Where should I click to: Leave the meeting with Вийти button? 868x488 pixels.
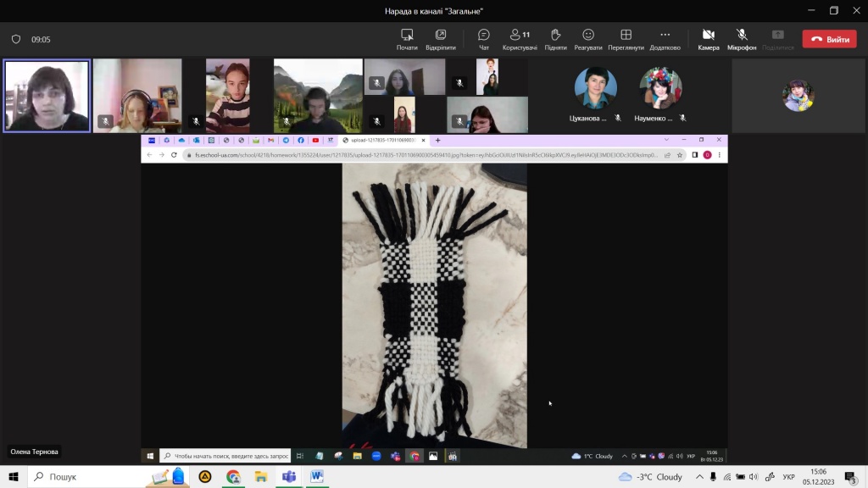click(x=829, y=39)
